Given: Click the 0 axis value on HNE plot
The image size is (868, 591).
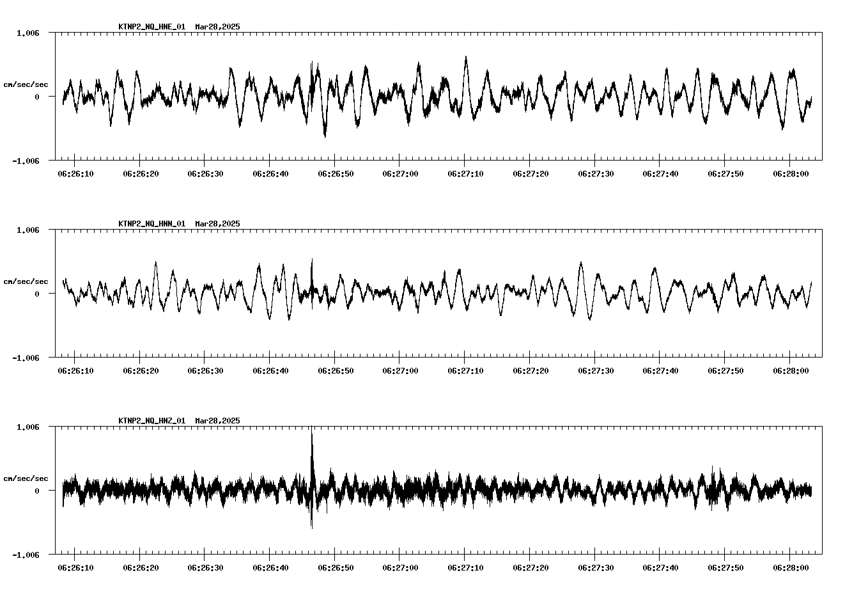Looking at the screenshot, I should coord(37,97).
